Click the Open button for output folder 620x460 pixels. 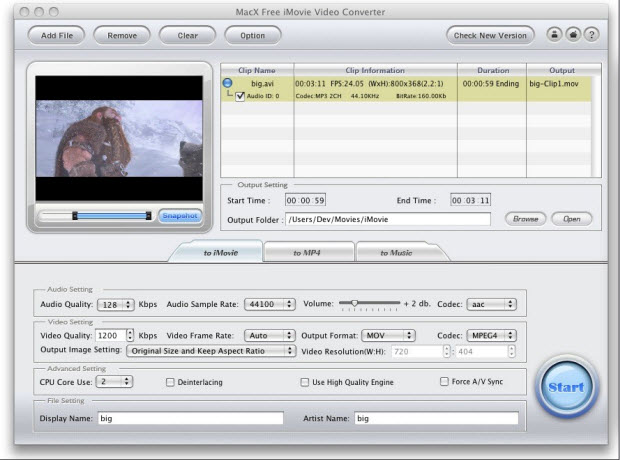[572, 219]
